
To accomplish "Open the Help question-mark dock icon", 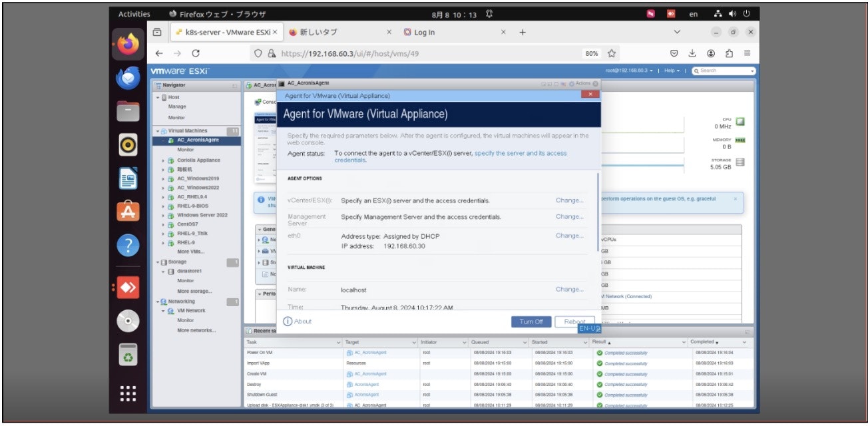I will [128, 246].
